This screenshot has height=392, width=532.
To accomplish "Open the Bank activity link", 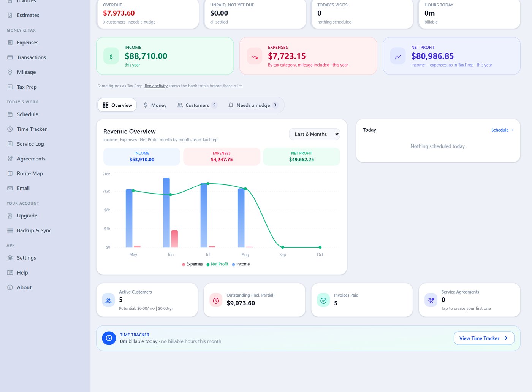I will [156, 86].
